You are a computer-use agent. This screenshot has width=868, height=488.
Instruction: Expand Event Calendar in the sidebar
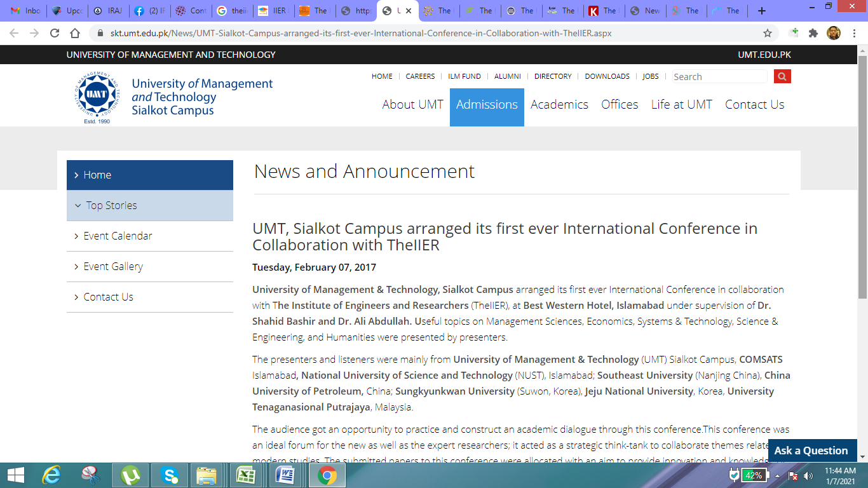tap(150, 236)
